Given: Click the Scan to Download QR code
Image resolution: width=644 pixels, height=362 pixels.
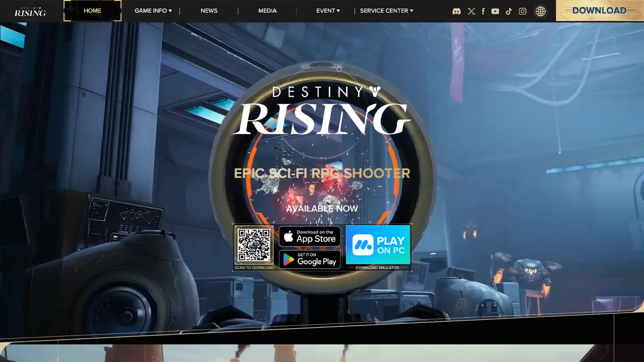Looking at the screenshot, I should pos(254,245).
